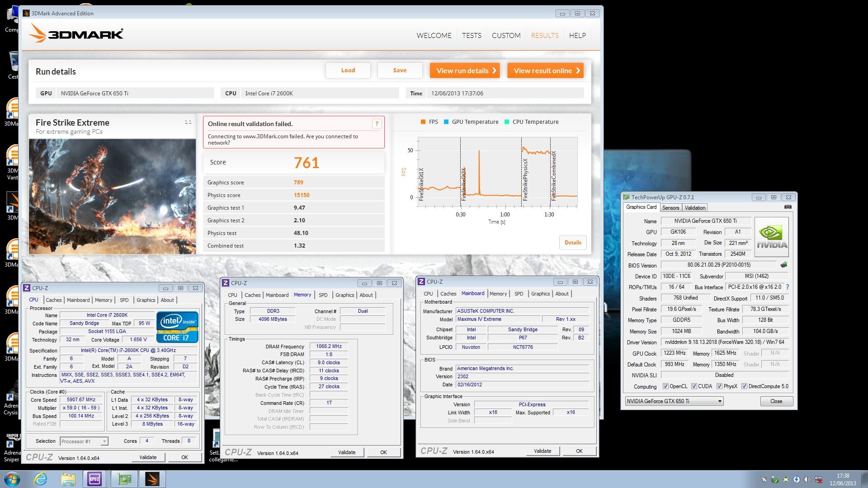
Task: Click the orange FPS legend swatch
Action: pos(423,122)
